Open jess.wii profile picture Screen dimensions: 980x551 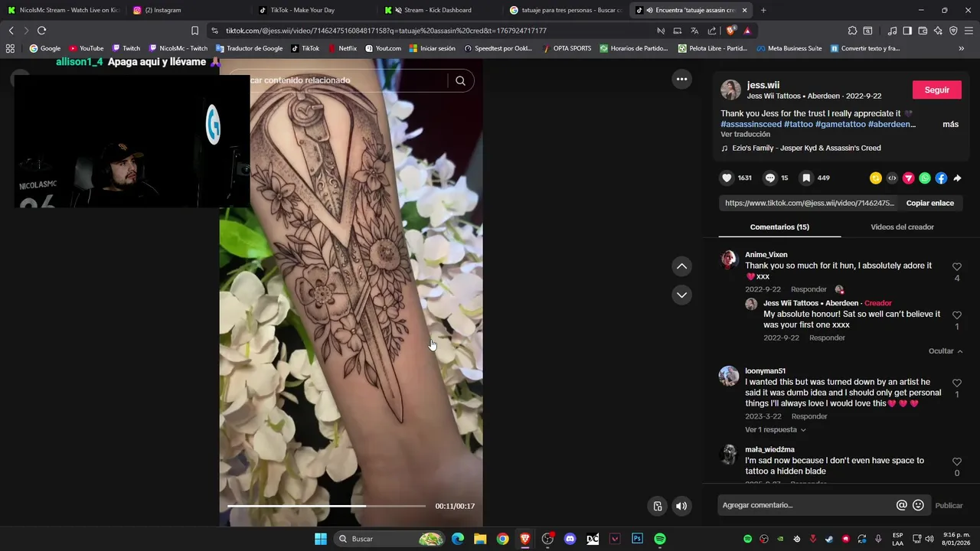731,90
